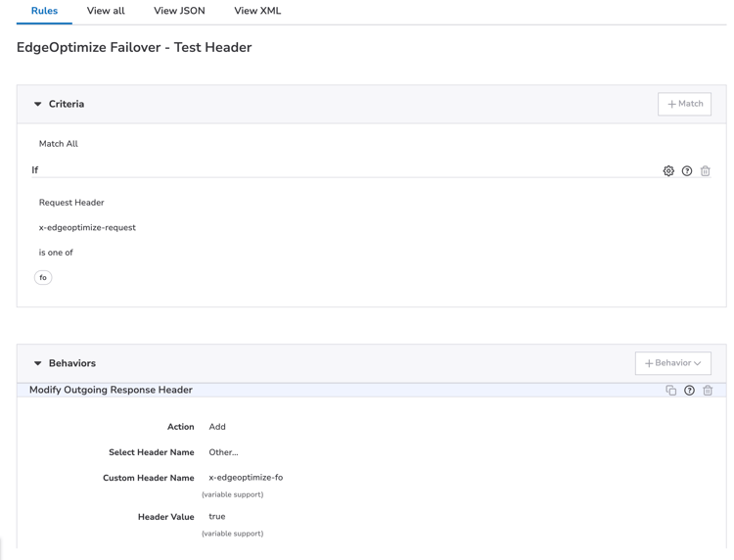Collapse the Behaviors section
Image resolution: width=734 pixels, height=560 pixels.
(x=38, y=363)
